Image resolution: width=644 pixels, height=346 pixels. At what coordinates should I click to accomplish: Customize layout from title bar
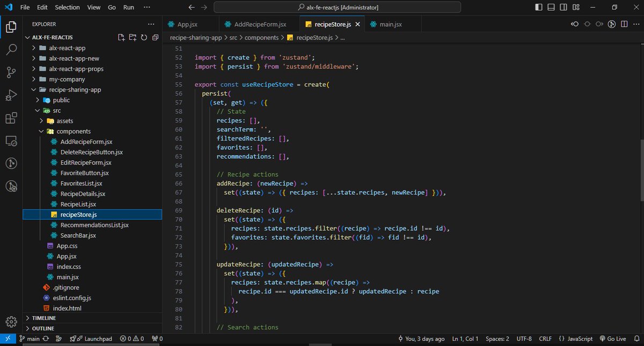tap(575, 8)
